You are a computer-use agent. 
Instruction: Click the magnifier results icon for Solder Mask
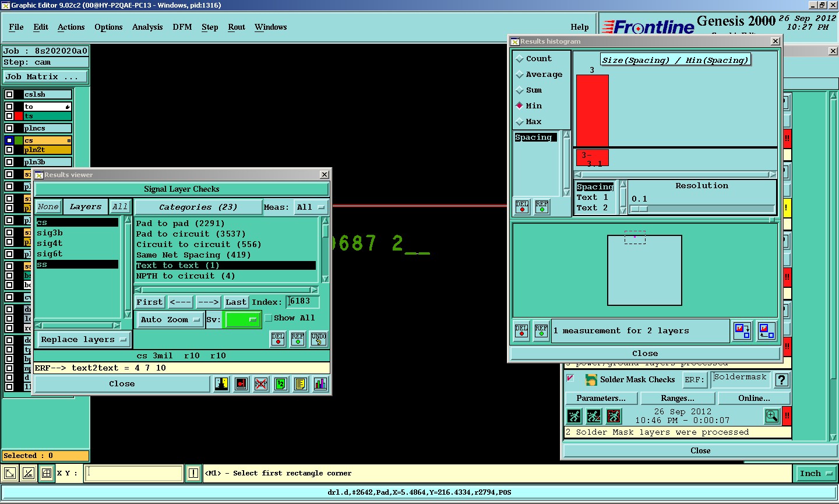click(771, 416)
